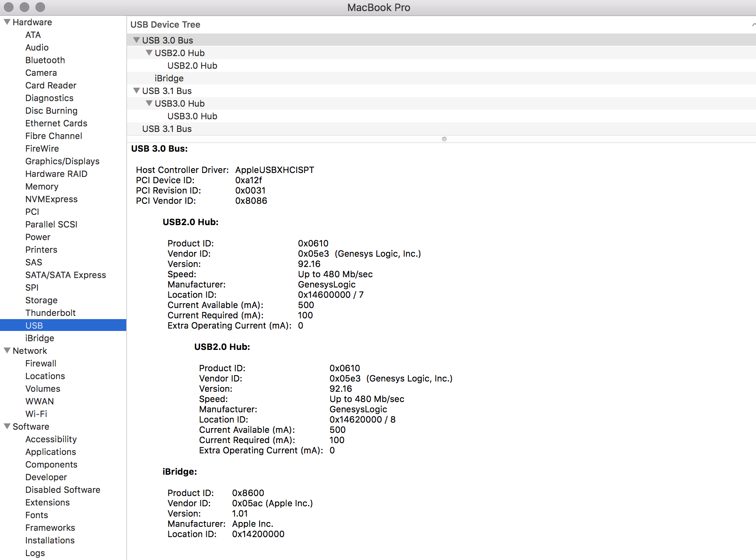Select child USB2.0 Hub row in device tree

(441, 66)
